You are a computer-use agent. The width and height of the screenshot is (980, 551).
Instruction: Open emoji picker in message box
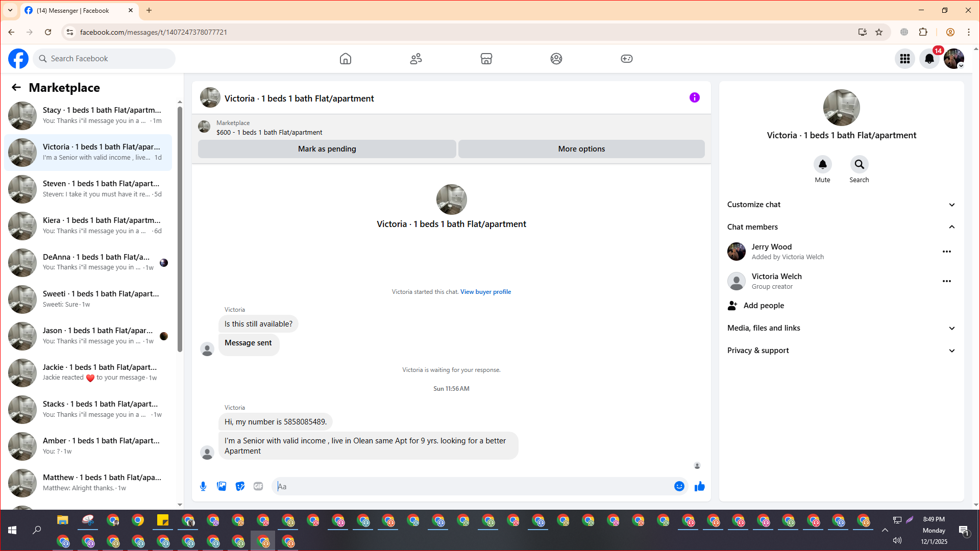point(679,486)
